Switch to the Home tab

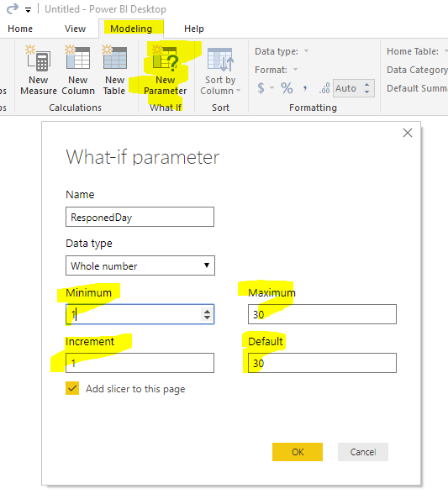click(x=20, y=29)
